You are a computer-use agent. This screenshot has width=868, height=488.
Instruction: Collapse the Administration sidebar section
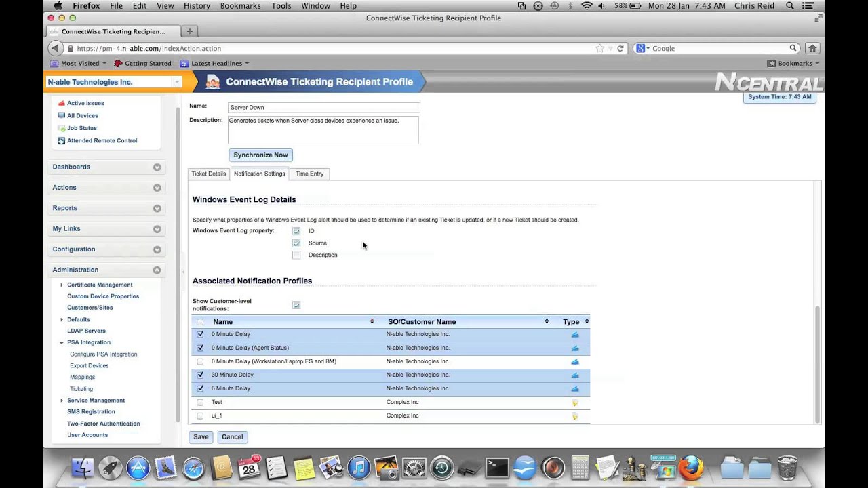coord(157,270)
